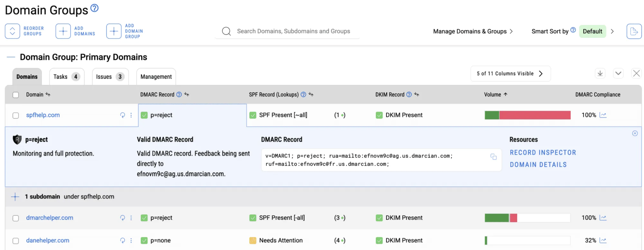Click the Add Domains plus icon
Screen dimensions: 644x250
point(63,31)
